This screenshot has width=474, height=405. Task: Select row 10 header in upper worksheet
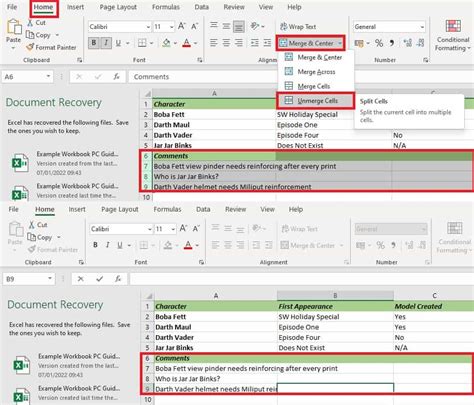146,197
